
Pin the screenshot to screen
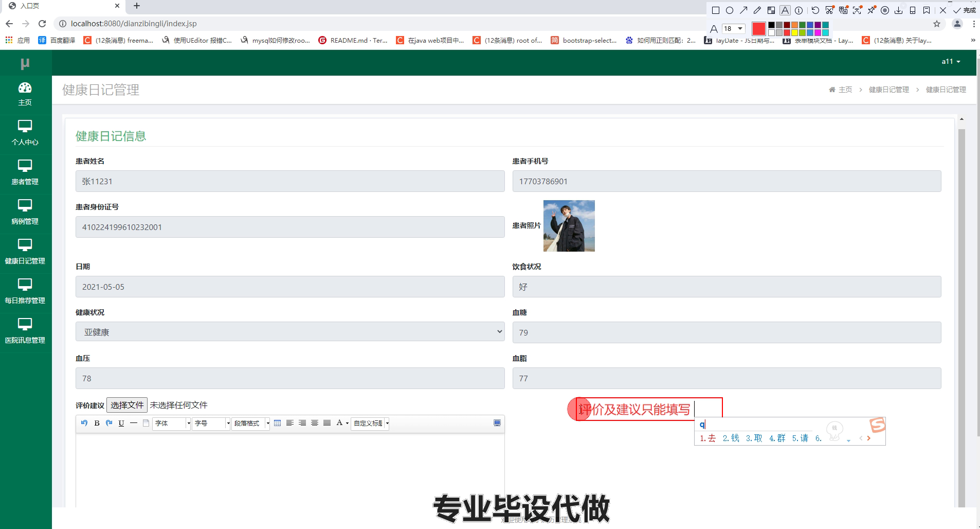click(871, 10)
